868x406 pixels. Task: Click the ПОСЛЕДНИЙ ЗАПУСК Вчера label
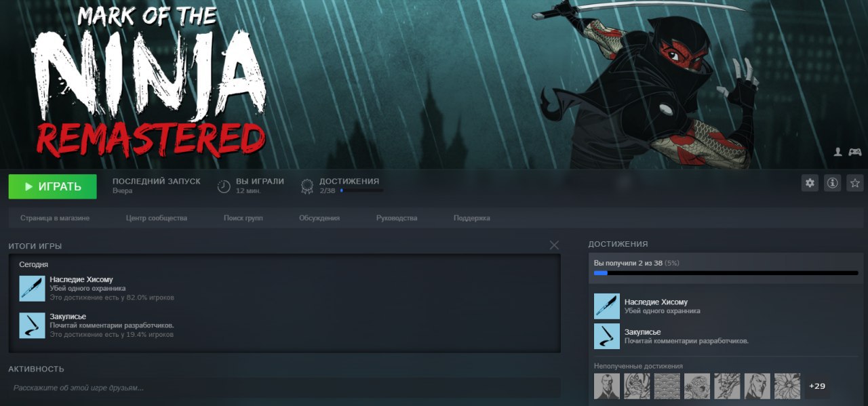(156, 186)
